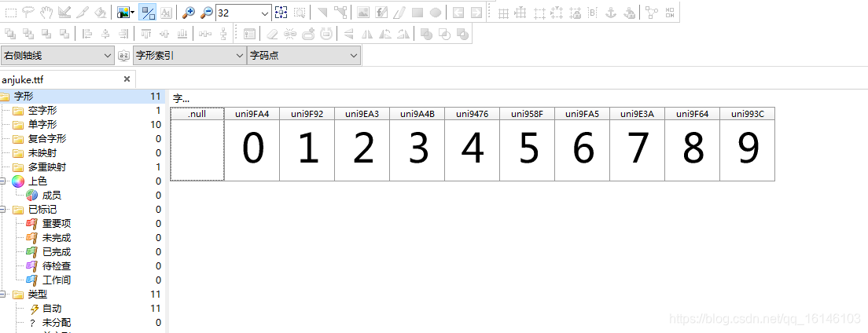
Task: Collapse the 已标记 tree node
Action: point(3,210)
